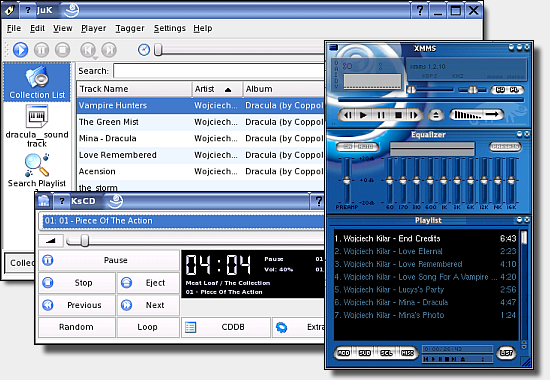Toggle the equalizer ON button
550x380 pixels.
pyautogui.click(x=347, y=147)
